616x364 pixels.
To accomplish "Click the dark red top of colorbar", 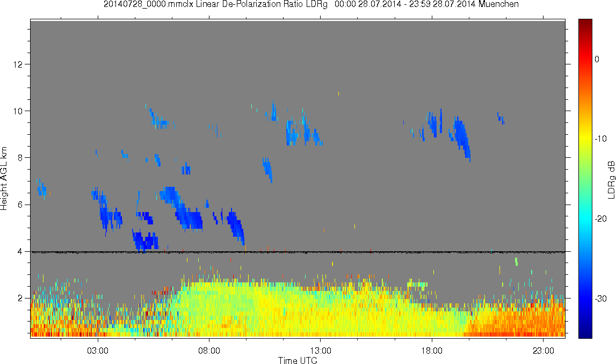I will pos(585,23).
